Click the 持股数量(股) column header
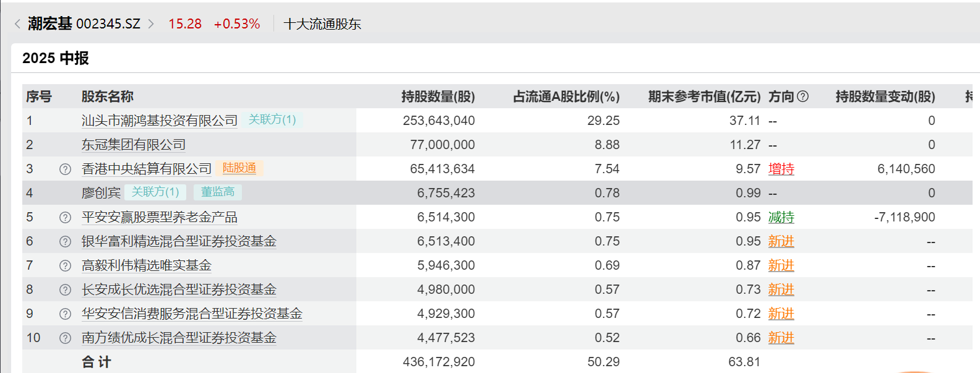 [x=438, y=96]
